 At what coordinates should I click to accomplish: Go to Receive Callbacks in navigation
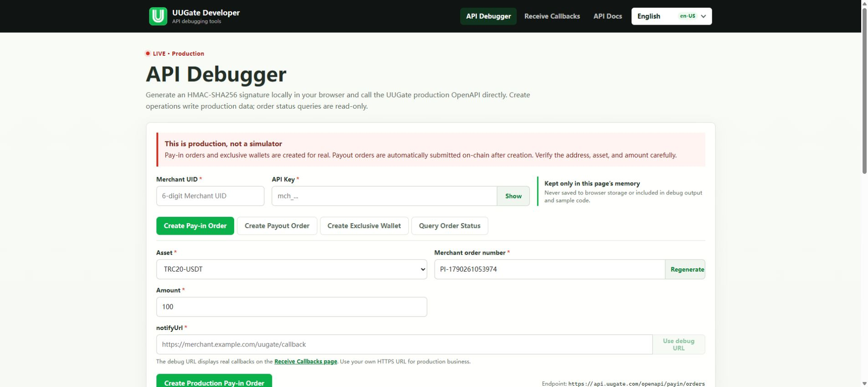[x=552, y=16]
